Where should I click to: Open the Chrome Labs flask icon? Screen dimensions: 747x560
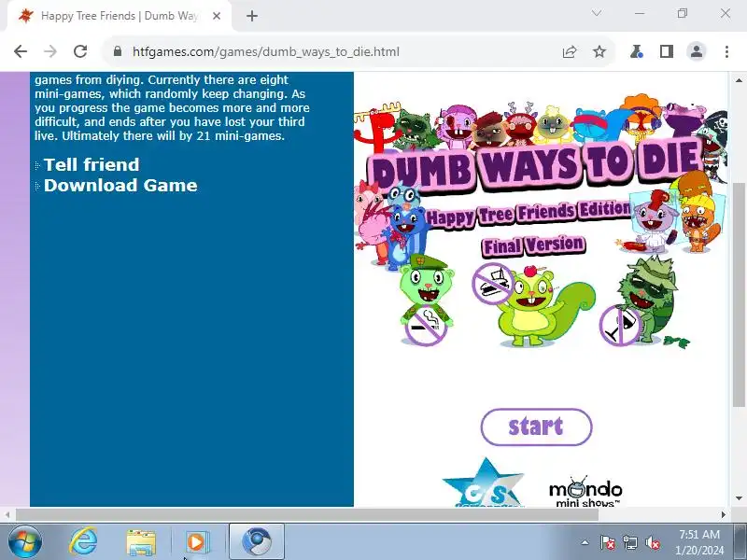(x=637, y=51)
